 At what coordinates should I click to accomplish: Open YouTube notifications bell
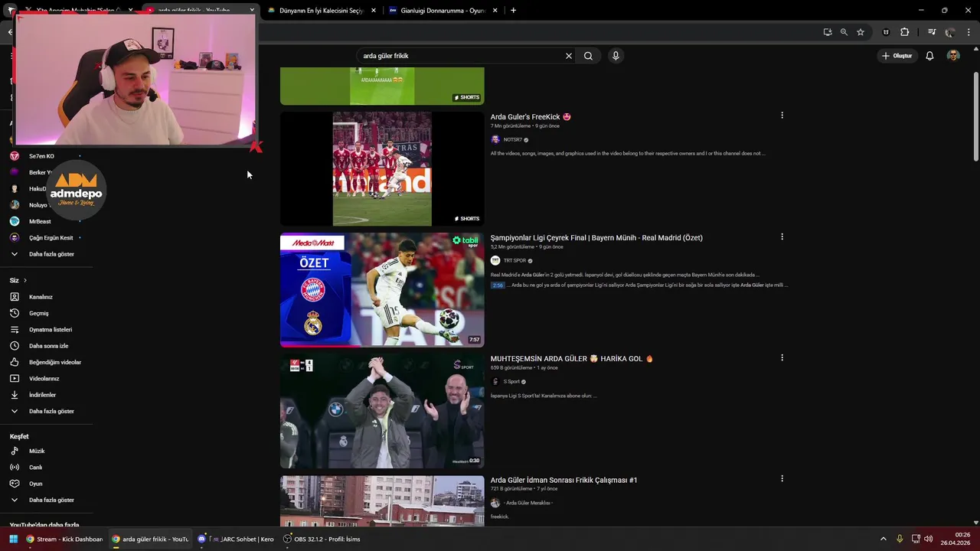coord(929,56)
